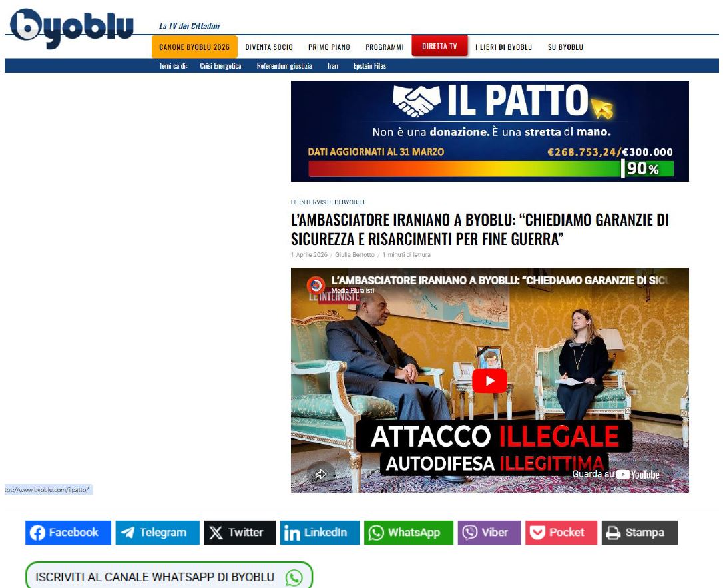Share the article on Facebook
The width and height of the screenshot is (723, 588).
pyautogui.click(x=68, y=533)
